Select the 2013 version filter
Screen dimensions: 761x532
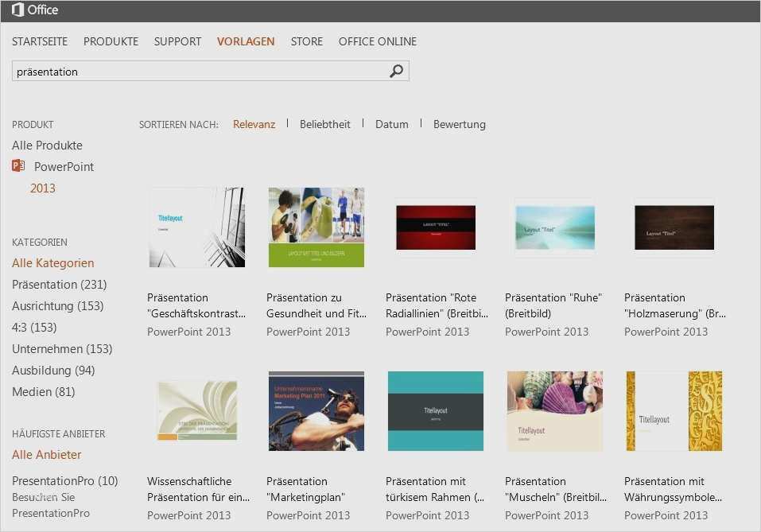(43, 188)
